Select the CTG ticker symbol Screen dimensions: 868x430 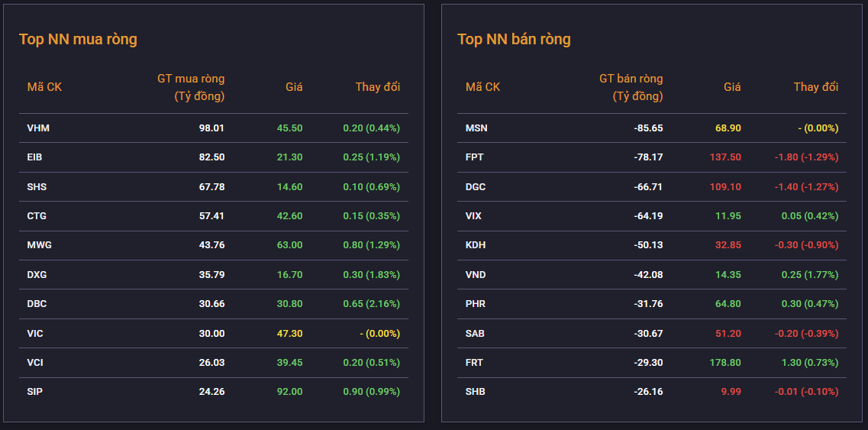(37, 216)
